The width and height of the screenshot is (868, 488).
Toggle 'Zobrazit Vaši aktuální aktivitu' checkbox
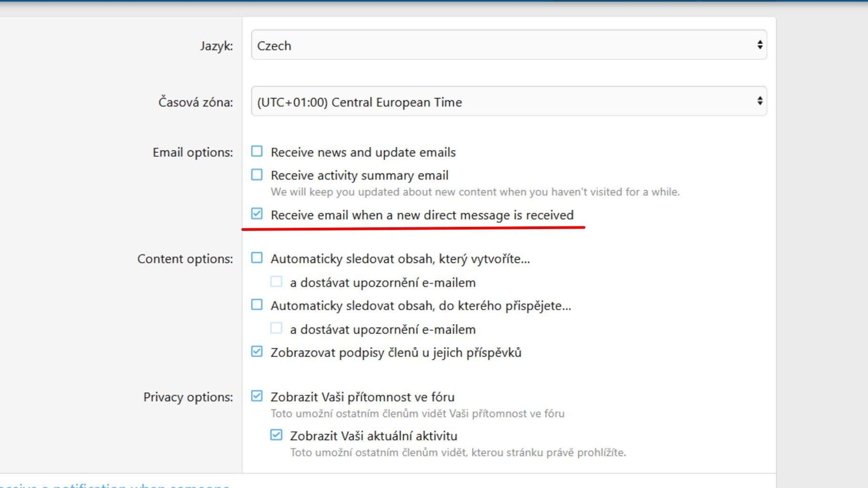pos(276,435)
